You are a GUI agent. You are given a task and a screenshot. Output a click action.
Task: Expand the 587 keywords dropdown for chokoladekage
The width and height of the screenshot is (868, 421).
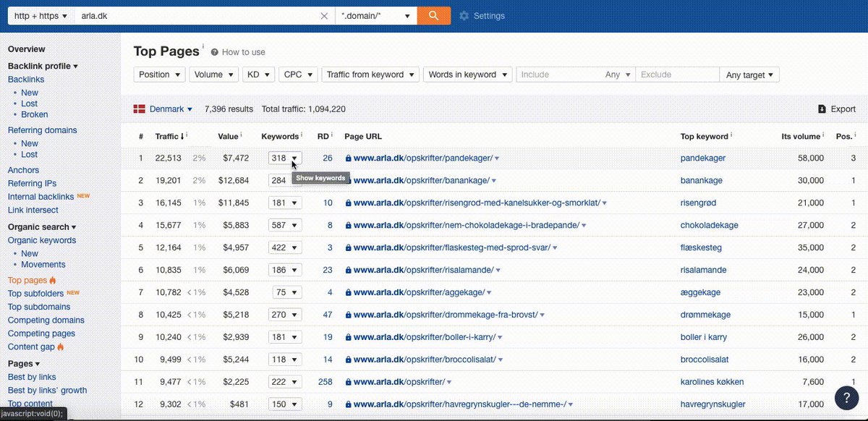tap(285, 225)
